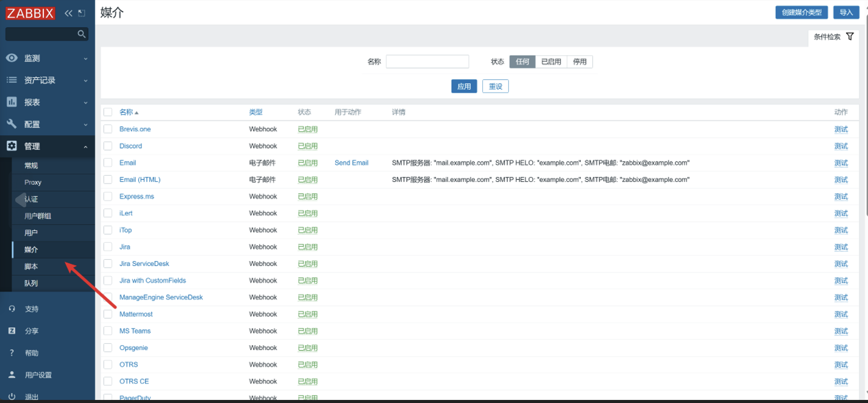Toggle 已启用 status for OTRS row

click(308, 365)
